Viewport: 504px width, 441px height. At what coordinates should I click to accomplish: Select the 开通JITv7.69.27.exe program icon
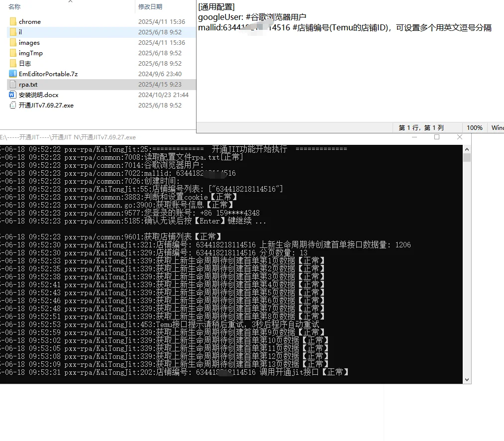click(13, 105)
